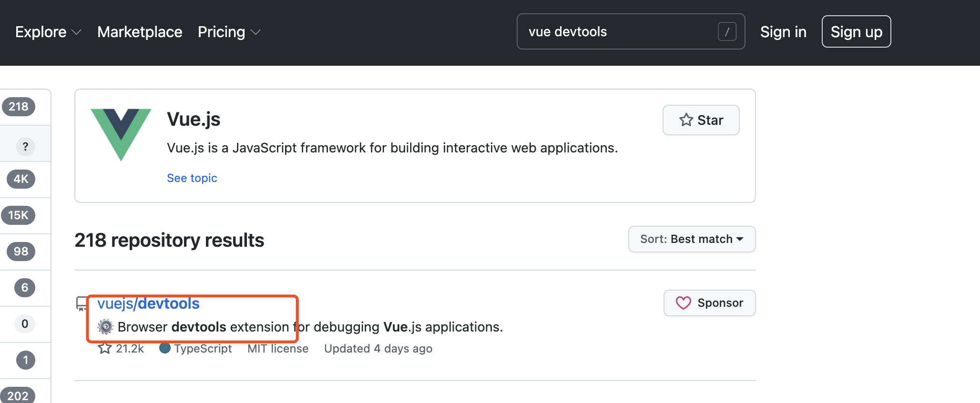Click the slash shortcut icon in search
The image size is (980, 403).
pyautogui.click(x=727, y=32)
